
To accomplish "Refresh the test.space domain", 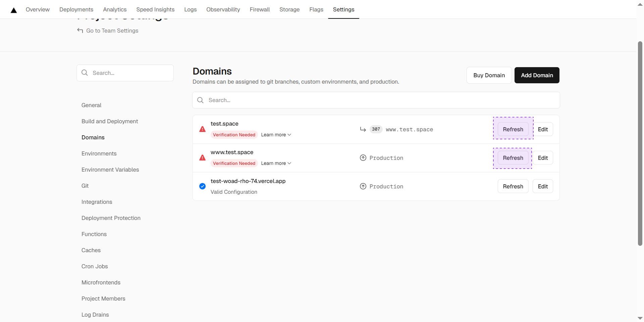I will 513,129.
